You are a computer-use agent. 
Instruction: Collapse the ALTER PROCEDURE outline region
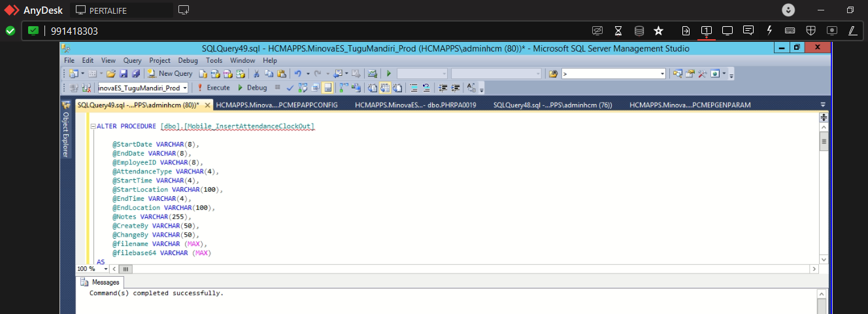click(x=93, y=126)
